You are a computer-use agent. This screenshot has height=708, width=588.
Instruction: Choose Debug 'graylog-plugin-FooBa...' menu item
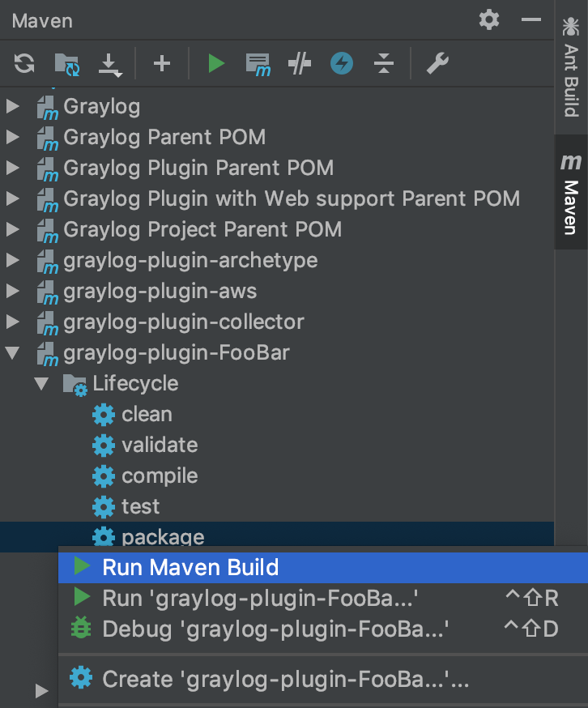click(x=323, y=629)
